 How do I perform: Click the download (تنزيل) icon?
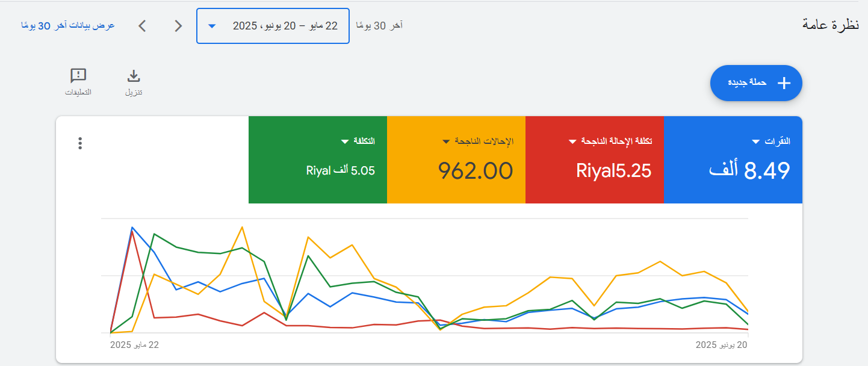coord(134,76)
